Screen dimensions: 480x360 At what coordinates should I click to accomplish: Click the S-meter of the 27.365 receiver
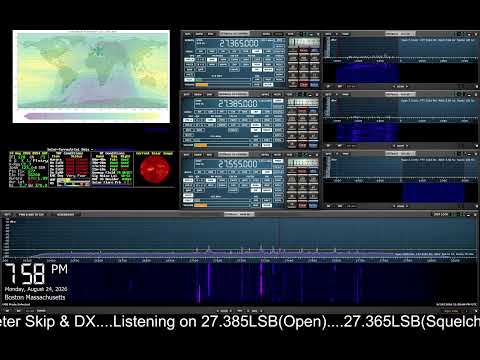(x=304, y=42)
